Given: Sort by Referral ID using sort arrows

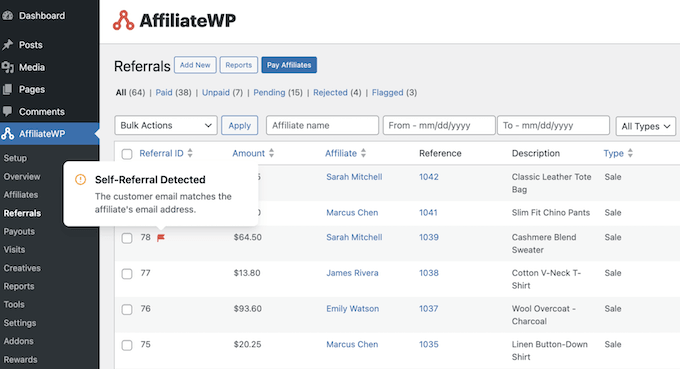Looking at the screenshot, I should point(190,153).
